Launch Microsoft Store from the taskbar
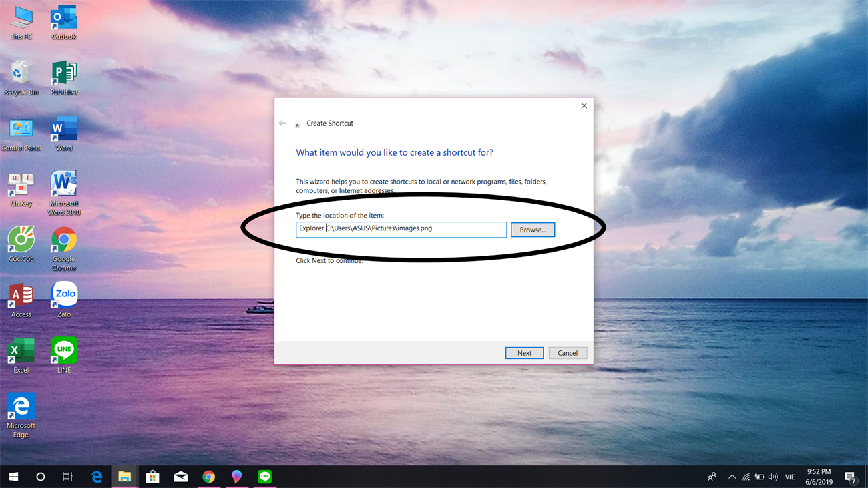 (x=152, y=477)
